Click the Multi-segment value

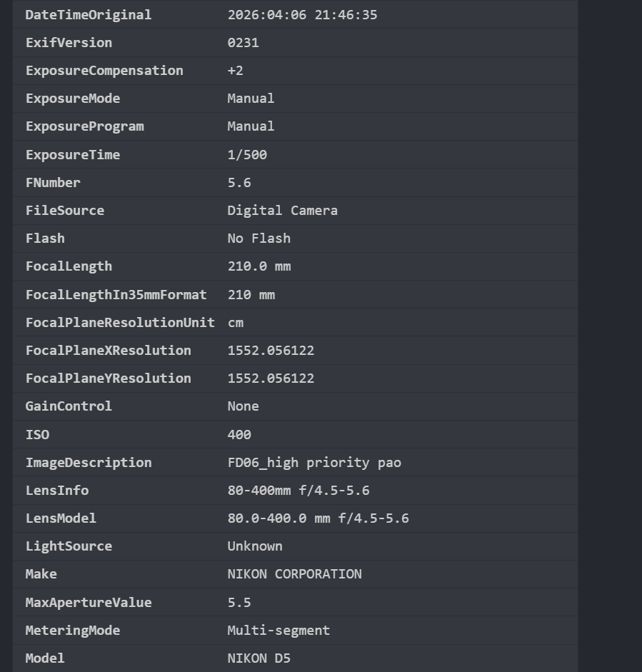click(279, 631)
